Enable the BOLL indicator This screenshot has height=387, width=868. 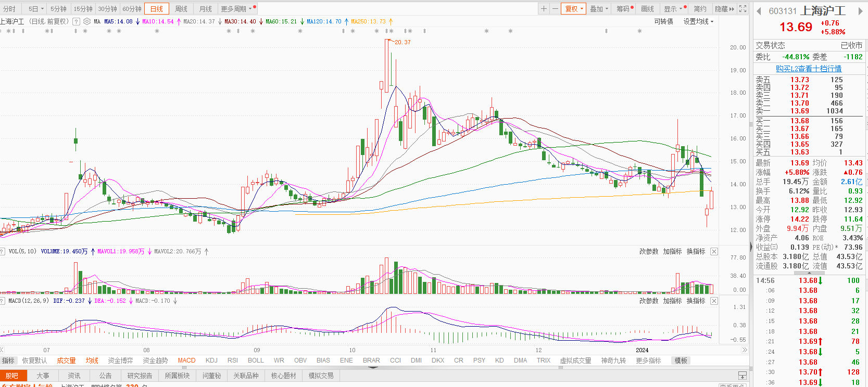[x=256, y=360]
